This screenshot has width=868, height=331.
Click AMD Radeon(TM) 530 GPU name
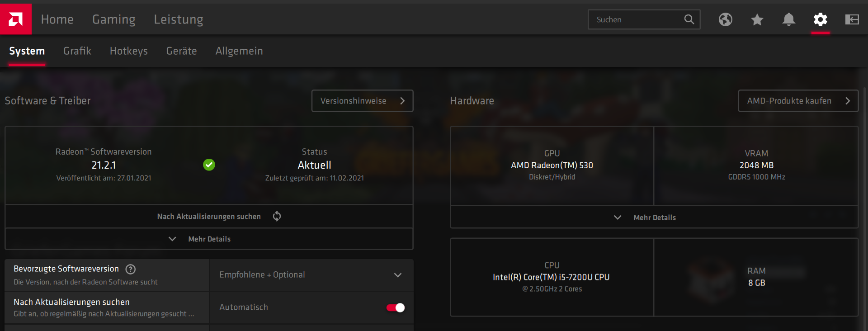552,165
